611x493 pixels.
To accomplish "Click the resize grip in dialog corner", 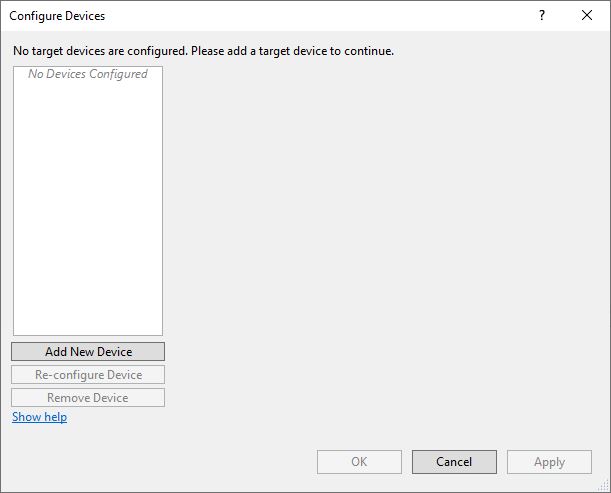I will point(603,485).
